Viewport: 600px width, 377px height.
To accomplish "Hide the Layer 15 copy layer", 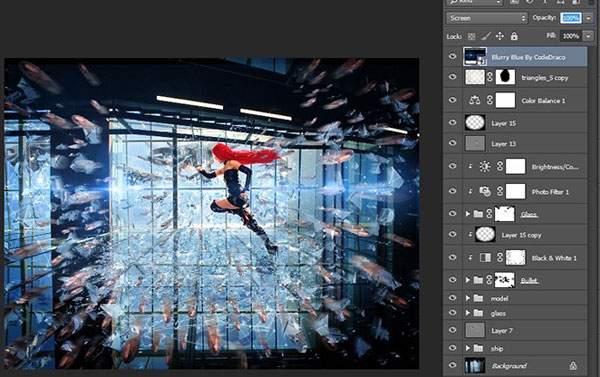I will coord(453,234).
